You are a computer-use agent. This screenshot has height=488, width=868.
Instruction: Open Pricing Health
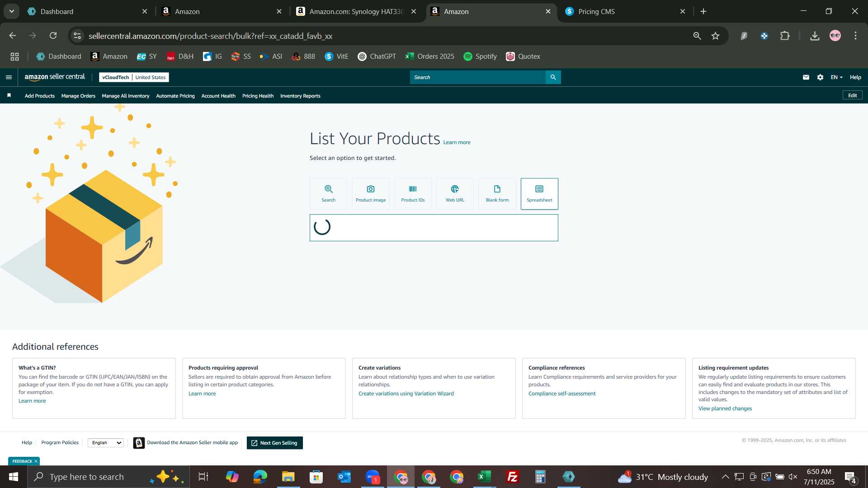point(258,96)
